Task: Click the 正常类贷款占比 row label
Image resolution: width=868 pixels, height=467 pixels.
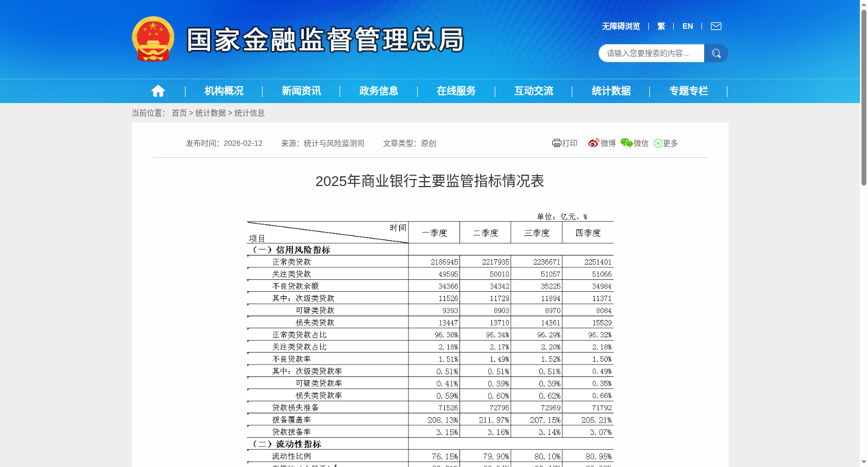Action: click(x=299, y=335)
